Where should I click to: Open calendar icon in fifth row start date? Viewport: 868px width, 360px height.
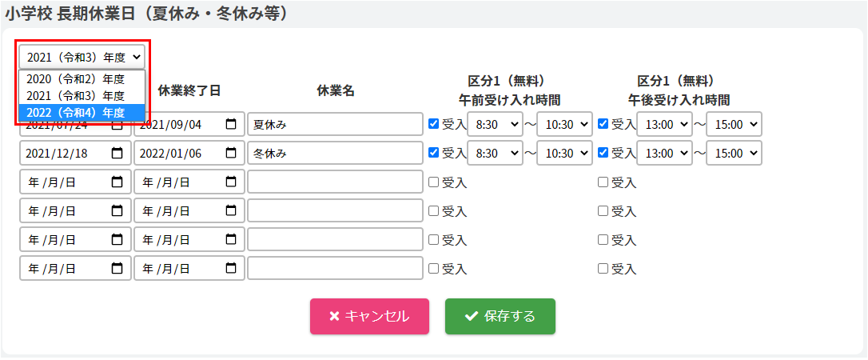[117, 240]
